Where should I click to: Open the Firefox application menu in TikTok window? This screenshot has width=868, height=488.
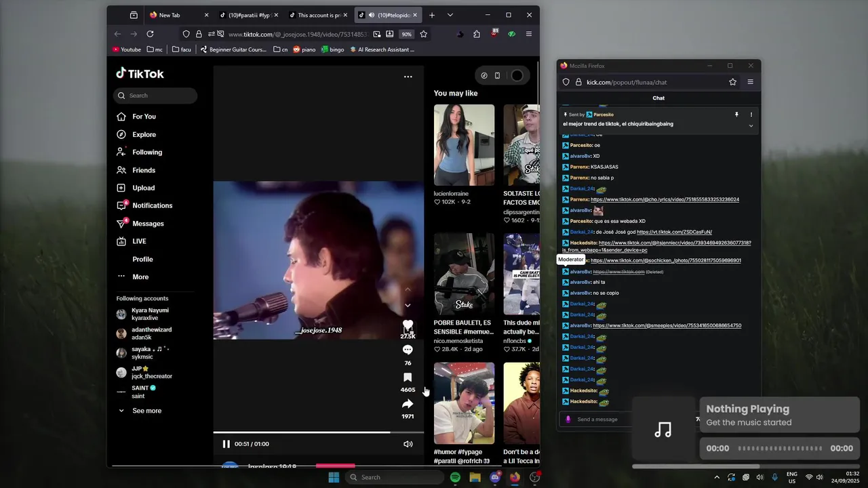pos(529,34)
